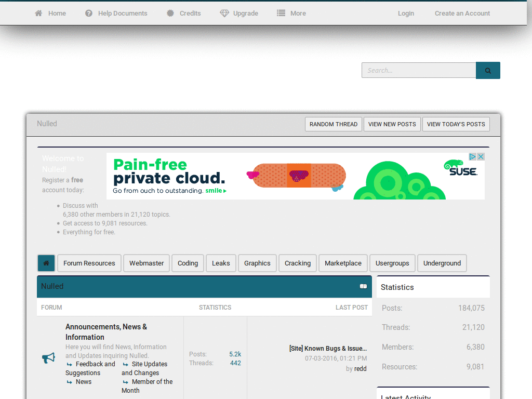Click the megaphone Announcements forum icon
This screenshot has height=399, width=532.
[48, 357]
